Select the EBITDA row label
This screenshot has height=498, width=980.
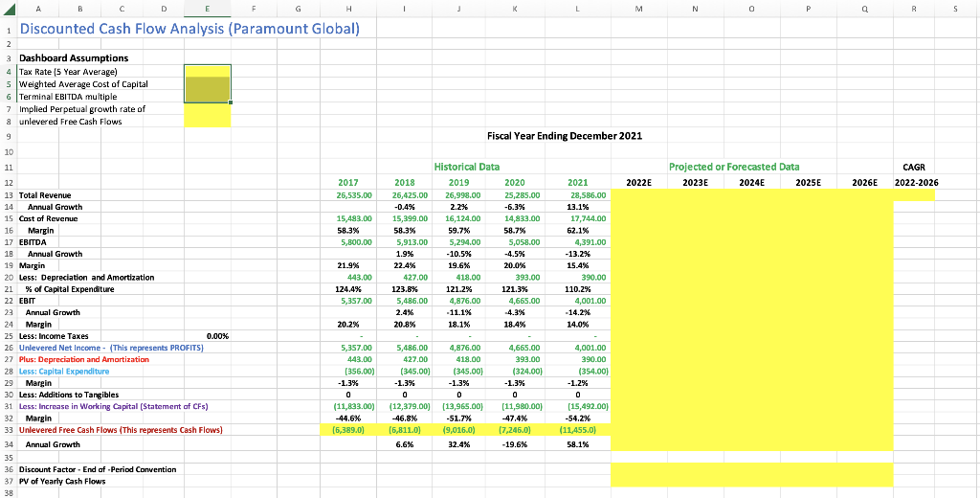pos(33,241)
